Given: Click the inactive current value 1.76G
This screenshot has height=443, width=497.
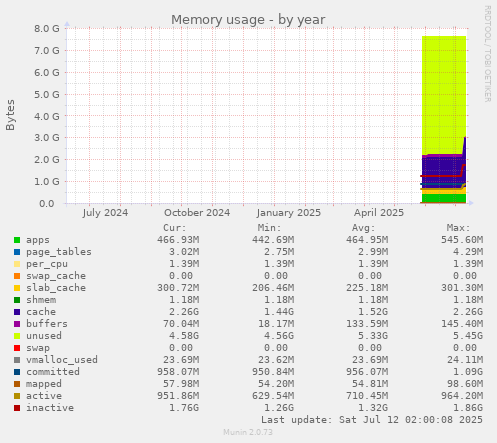Looking at the screenshot, I should (184, 408).
